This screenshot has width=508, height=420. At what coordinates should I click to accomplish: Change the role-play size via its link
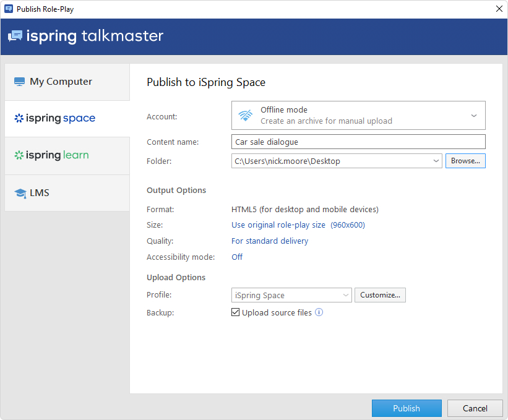click(x=278, y=225)
